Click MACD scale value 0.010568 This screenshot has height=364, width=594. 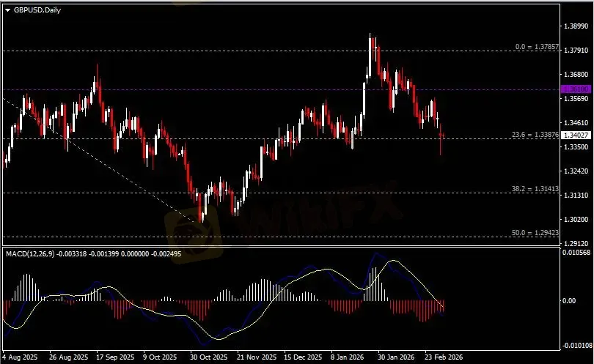(576, 253)
